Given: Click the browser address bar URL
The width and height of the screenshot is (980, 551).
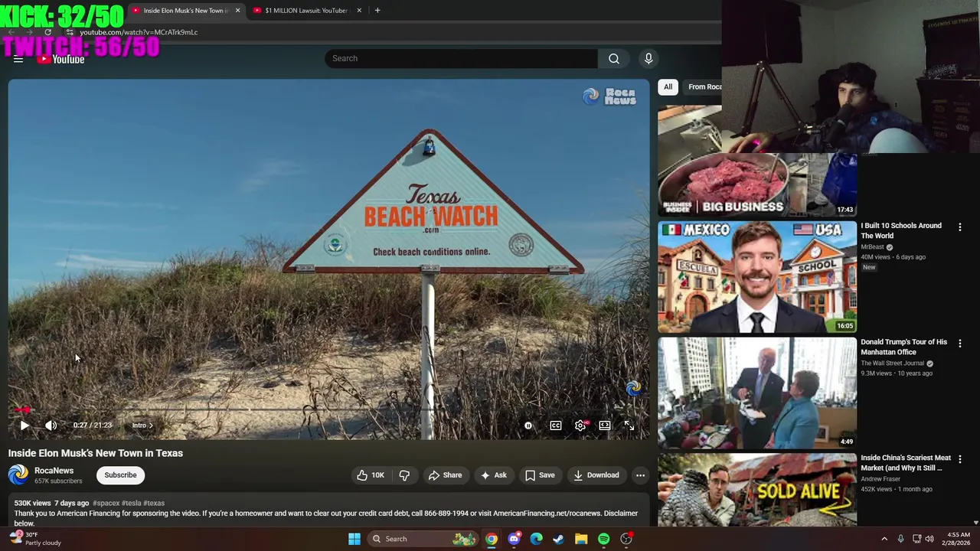Looking at the screenshot, I should click(x=139, y=32).
